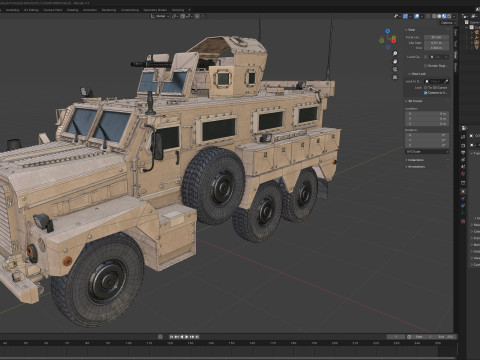Click the 3D cursor Rotation Z field
Image resolution: width=480 pixels, height=360 pixels.
tap(427, 146)
